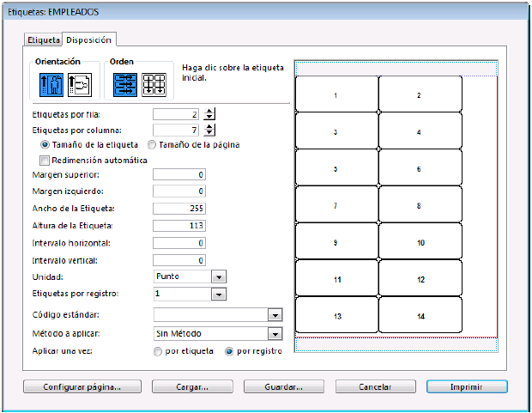Select portrait orientation icon
The width and height of the screenshot is (532, 413).
tap(47, 83)
